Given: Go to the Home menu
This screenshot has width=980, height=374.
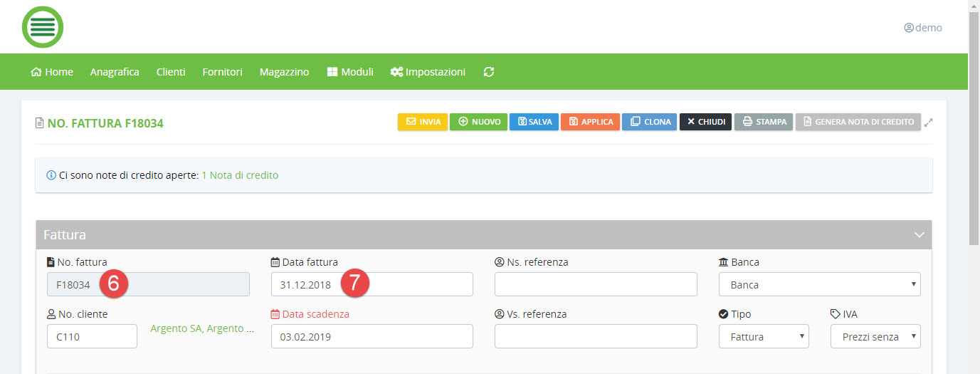Looking at the screenshot, I should (52, 72).
